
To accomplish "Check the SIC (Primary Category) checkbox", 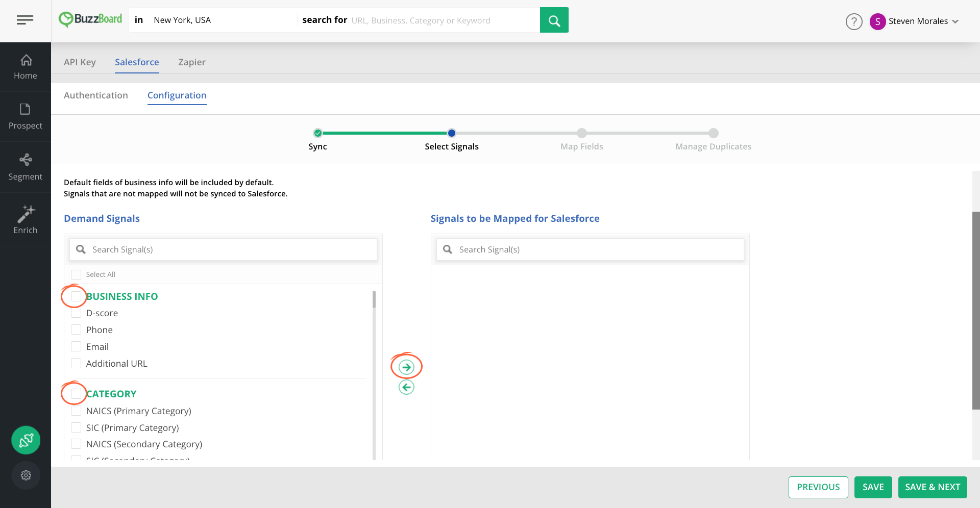I will coord(76,427).
